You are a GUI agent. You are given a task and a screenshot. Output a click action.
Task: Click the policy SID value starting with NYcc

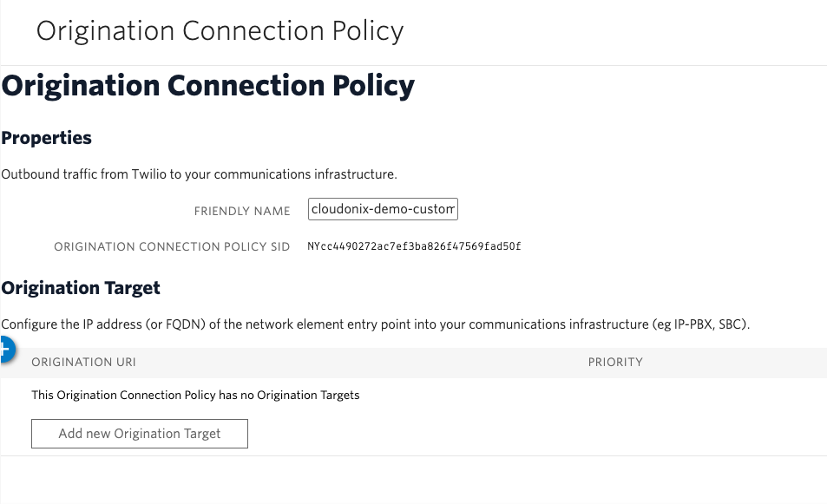point(414,246)
